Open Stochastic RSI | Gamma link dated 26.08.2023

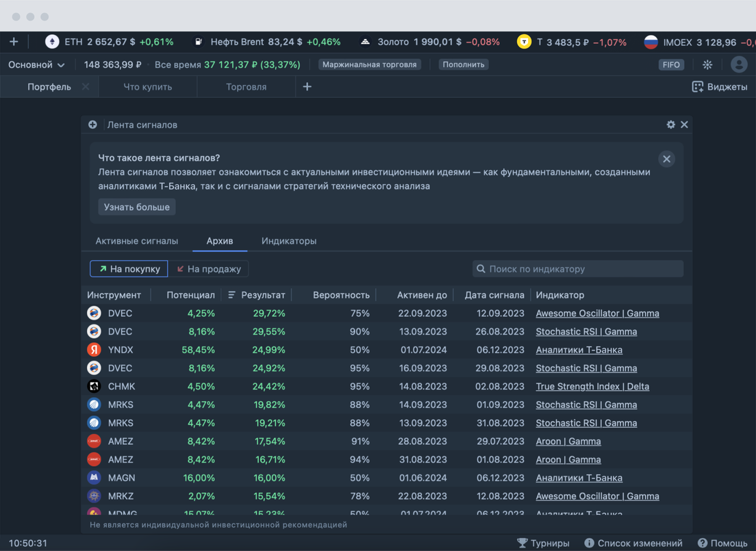586,332
